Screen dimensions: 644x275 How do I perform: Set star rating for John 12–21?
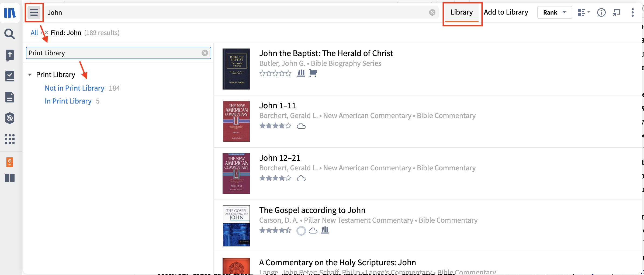(275, 178)
